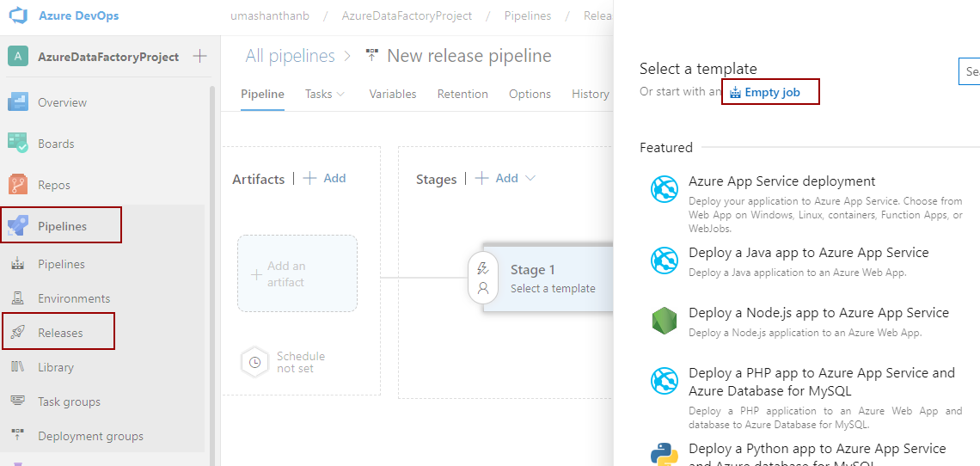This screenshot has height=466, width=980.
Task: Click the Empty job icon
Action: [x=735, y=93]
